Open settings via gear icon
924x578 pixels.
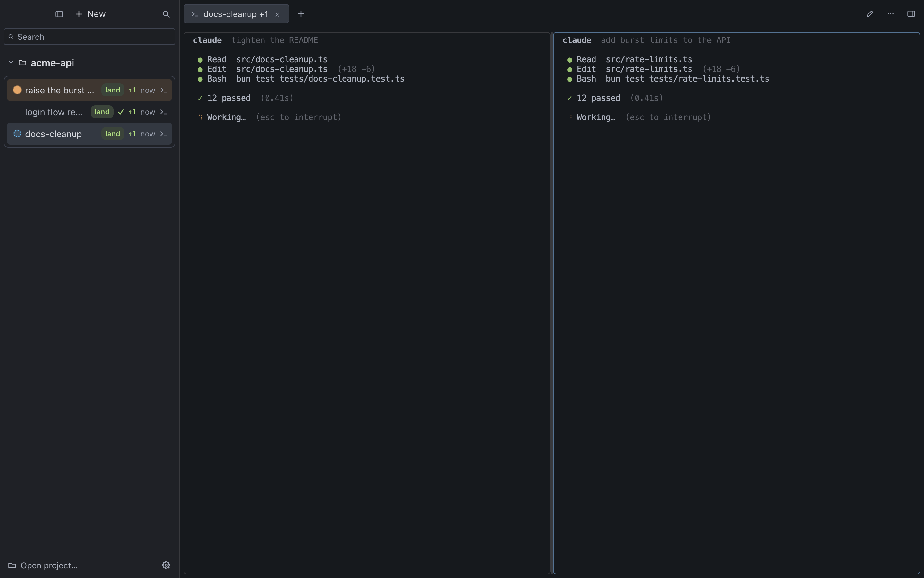(166, 565)
